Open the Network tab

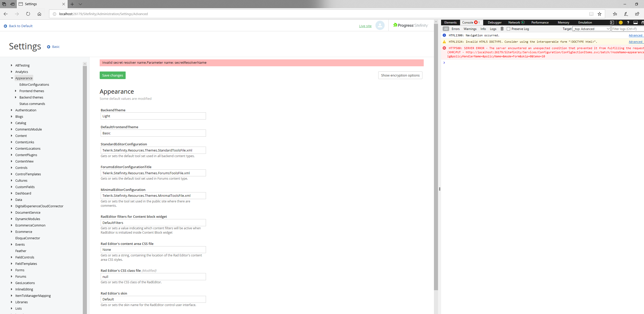pyautogui.click(x=516, y=23)
